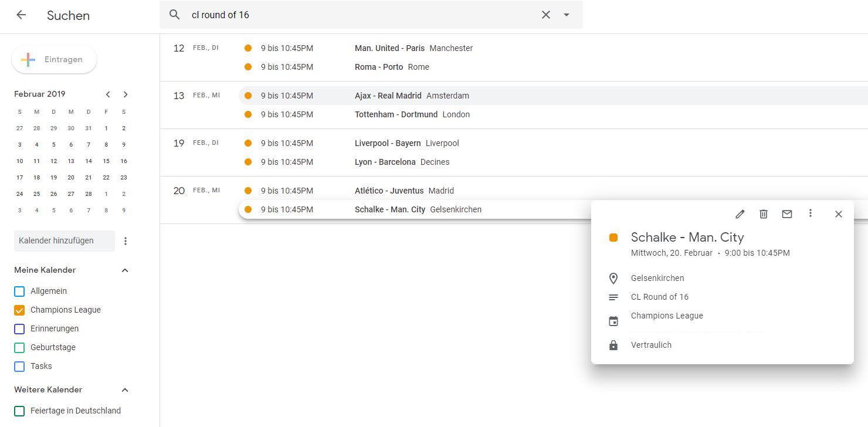Click the Gelsenkirchen location in popup
The width and height of the screenshot is (868, 427).
pyautogui.click(x=657, y=278)
